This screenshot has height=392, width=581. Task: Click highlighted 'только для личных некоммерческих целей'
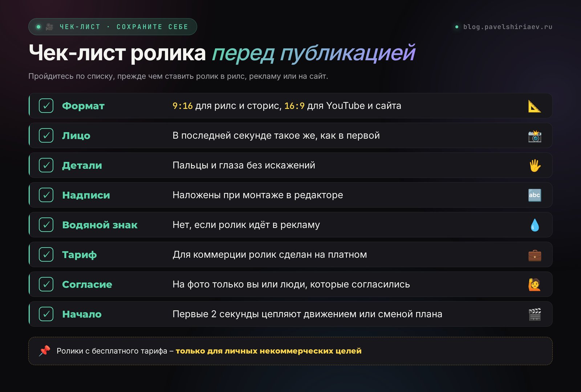tap(269, 351)
